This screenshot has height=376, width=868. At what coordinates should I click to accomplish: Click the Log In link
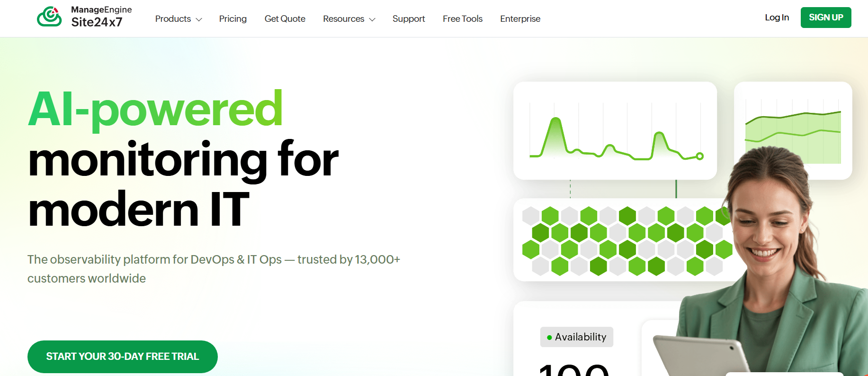click(x=777, y=18)
